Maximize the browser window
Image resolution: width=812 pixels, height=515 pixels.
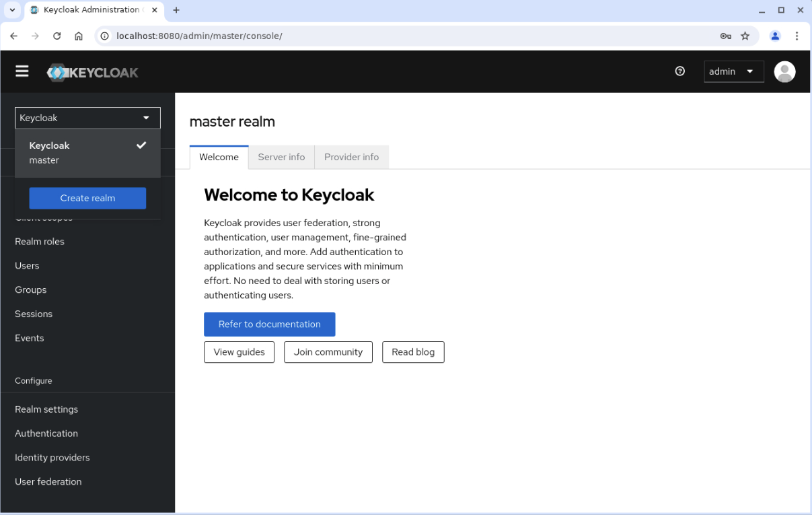coord(781,10)
